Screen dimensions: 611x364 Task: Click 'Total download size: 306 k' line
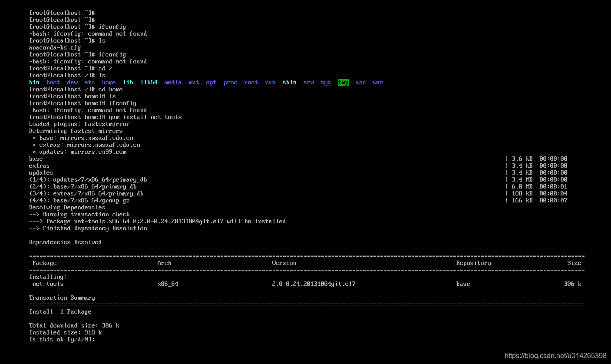(74, 326)
